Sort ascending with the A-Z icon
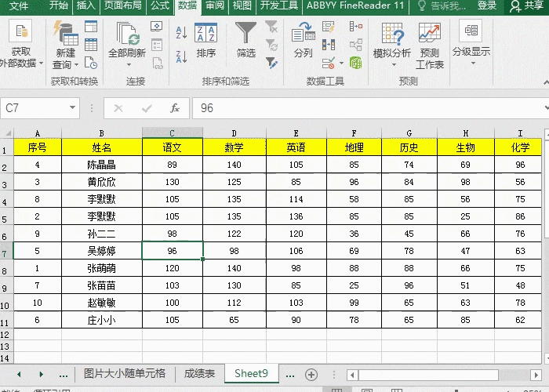This screenshot has width=549, height=392. 180,30
